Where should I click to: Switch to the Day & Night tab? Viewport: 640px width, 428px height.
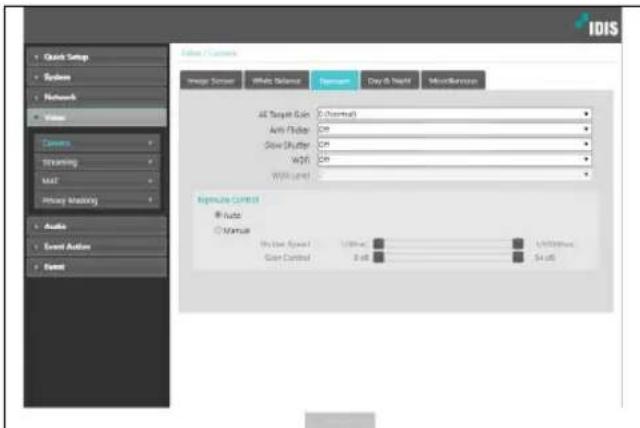coord(389,81)
